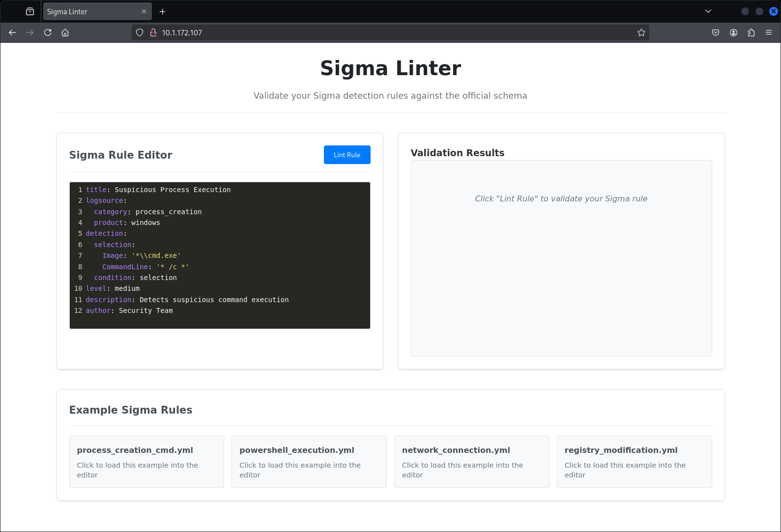This screenshot has height=532, width=781.
Task: Click the CommandLine '* /c *' line
Action: (145, 267)
